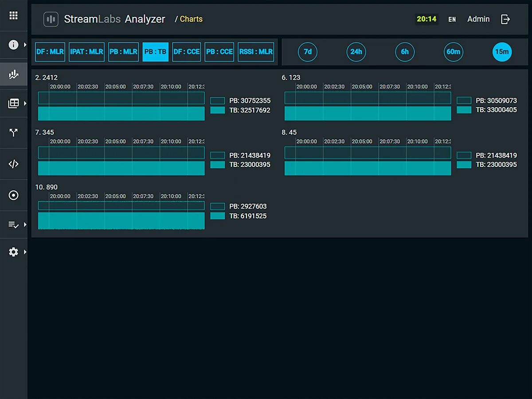Toggle PB series swatch for chart 6. 123
Image resolution: width=532 pixels, height=399 pixels.
pyautogui.click(x=464, y=101)
